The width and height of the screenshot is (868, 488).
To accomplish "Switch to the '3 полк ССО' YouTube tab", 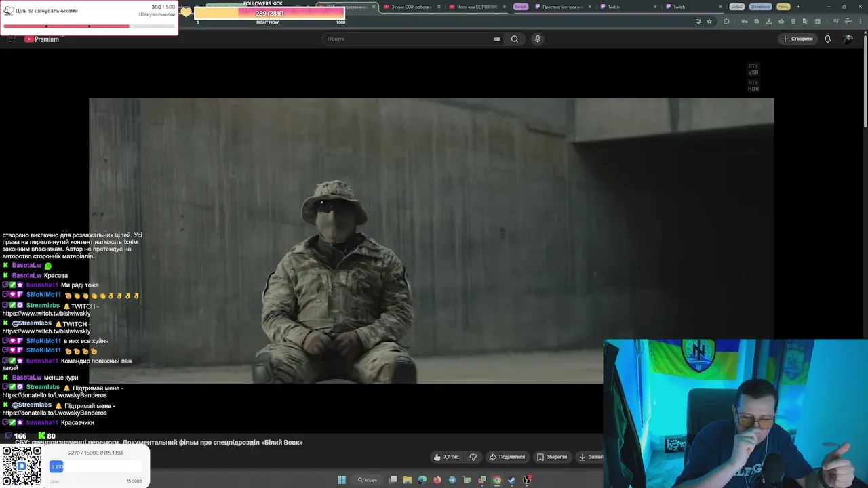I will coord(411,7).
